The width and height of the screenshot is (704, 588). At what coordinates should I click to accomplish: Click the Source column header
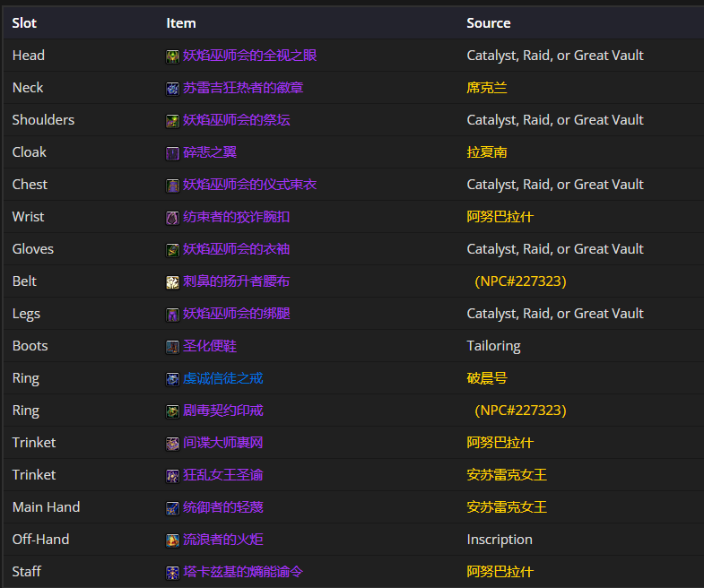(x=489, y=23)
